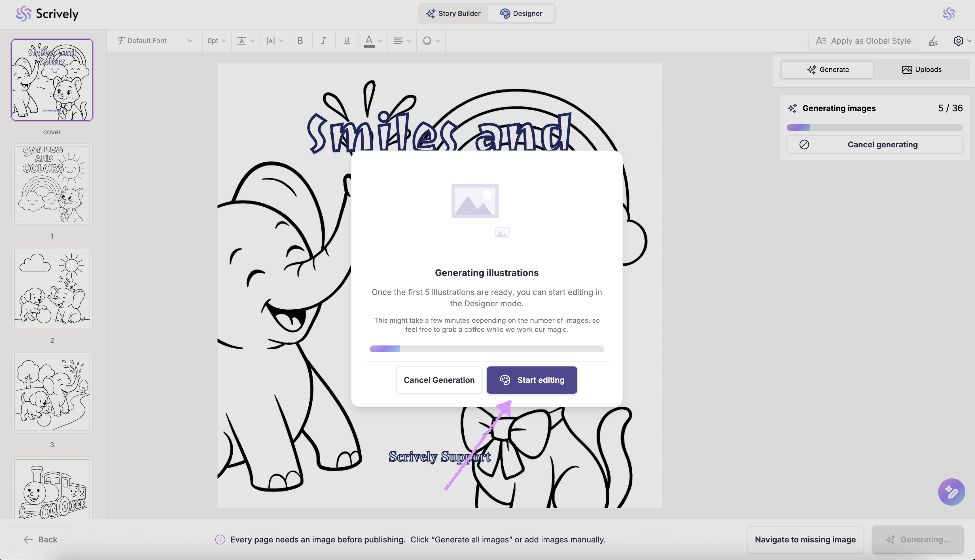Click the Start editing button
The height and width of the screenshot is (560, 975).
pos(531,380)
